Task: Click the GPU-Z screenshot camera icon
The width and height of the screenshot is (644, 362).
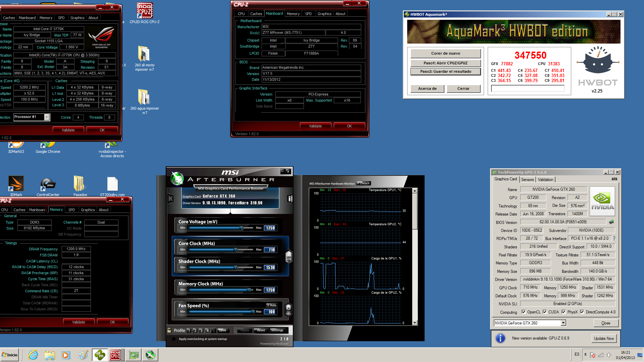Action: coord(614,179)
